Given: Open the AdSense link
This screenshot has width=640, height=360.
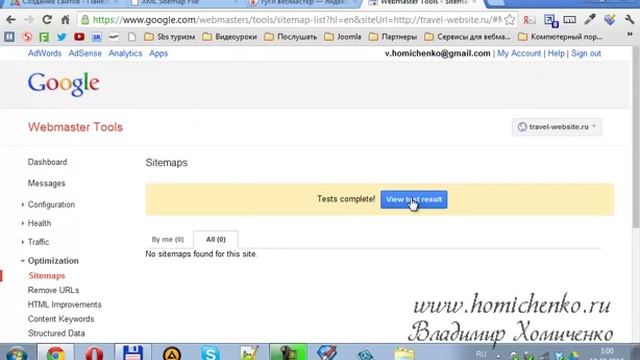Looking at the screenshot, I should pos(85,53).
